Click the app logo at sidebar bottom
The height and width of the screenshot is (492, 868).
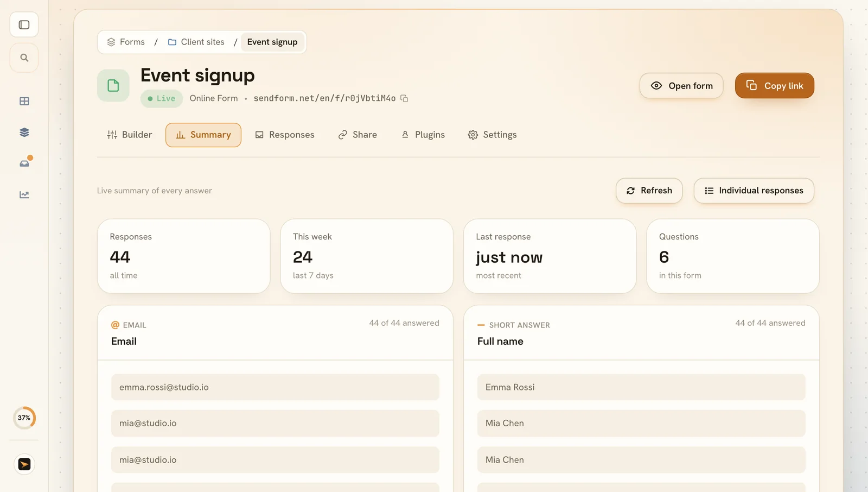click(24, 464)
